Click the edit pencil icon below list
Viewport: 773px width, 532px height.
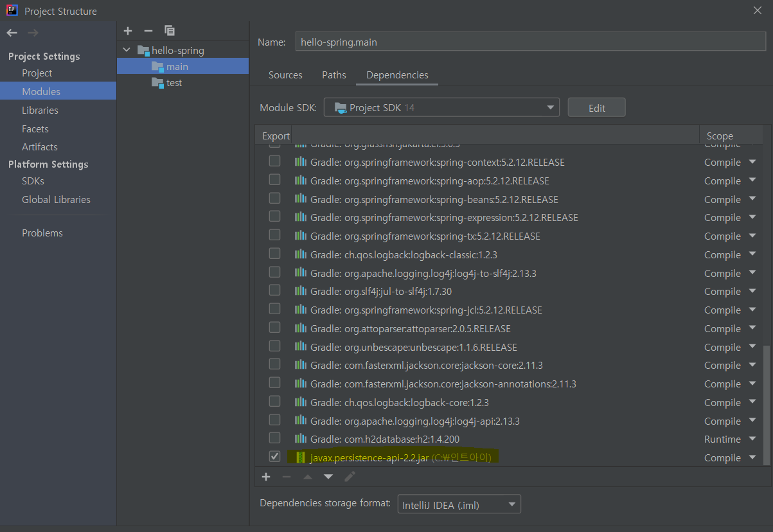[350, 477]
